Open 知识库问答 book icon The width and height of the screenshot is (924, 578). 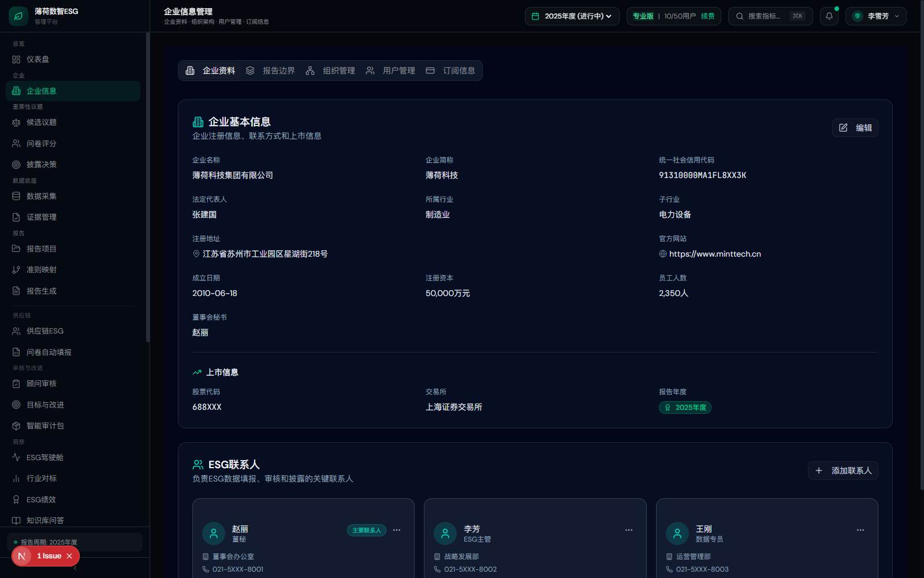click(x=16, y=521)
